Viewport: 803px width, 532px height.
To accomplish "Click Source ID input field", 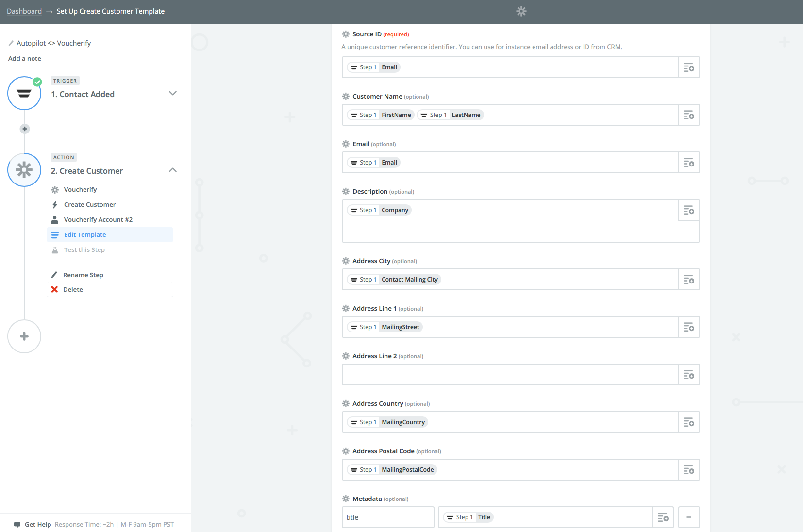I will click(x=510, y=67).
